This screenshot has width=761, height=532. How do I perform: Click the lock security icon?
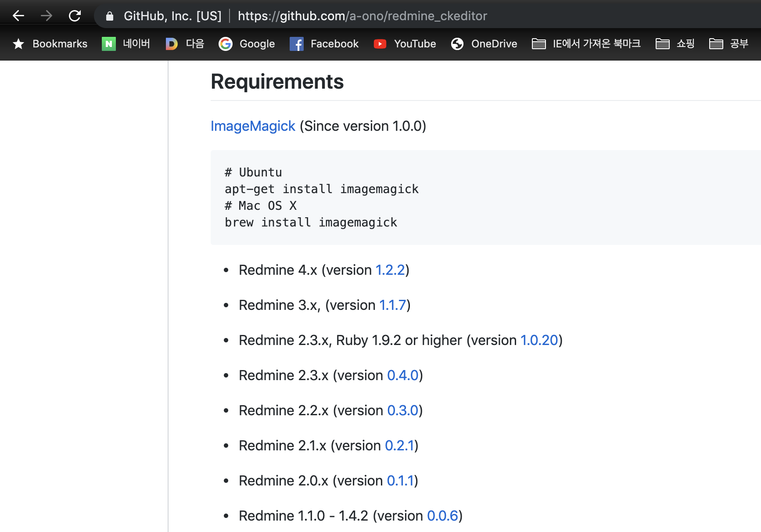click(110, 16)
